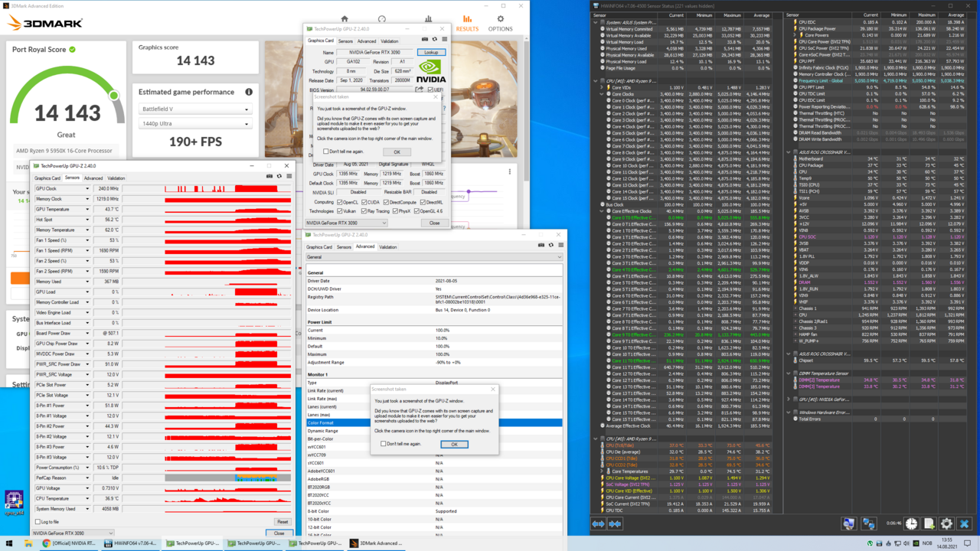
Task: Go to 3DMark Home icon
Action: click(345, 19)
